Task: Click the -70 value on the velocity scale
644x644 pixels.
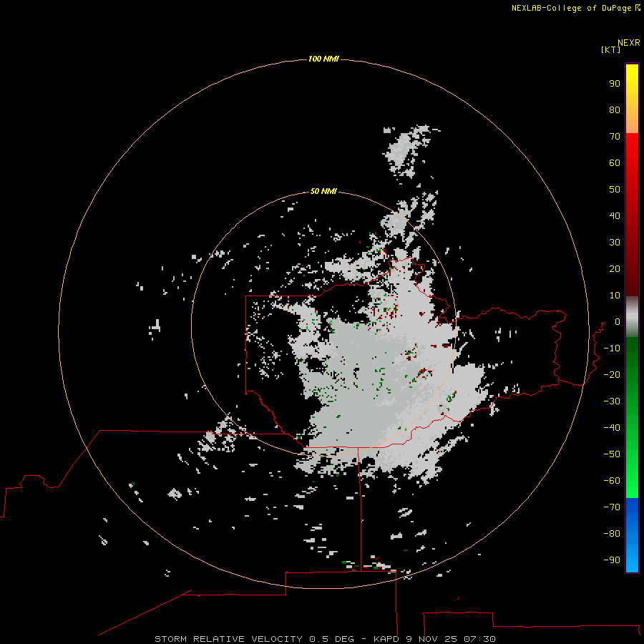Action: (x=612, y=507)
